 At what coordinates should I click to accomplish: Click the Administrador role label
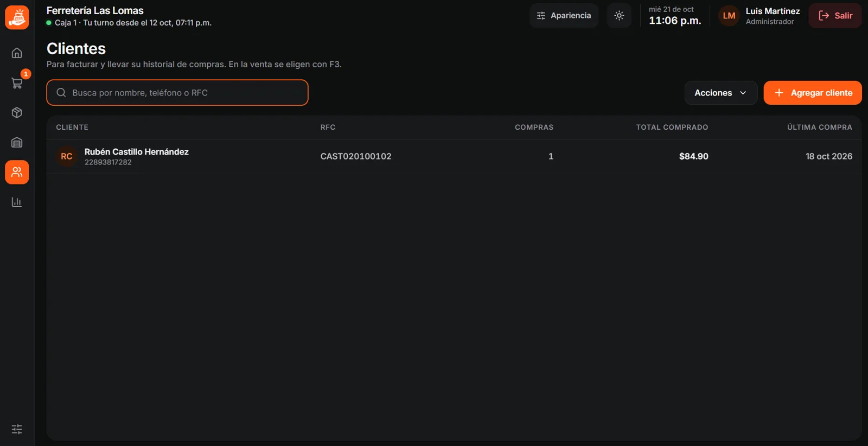(x=770, y=22)
